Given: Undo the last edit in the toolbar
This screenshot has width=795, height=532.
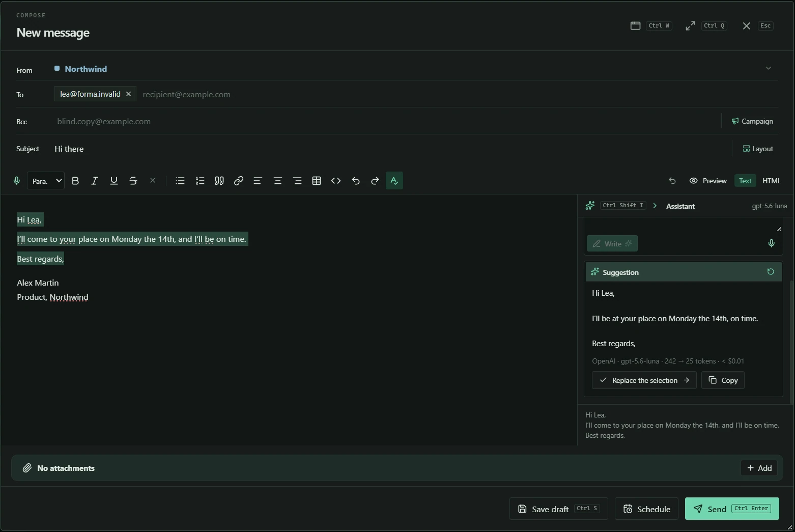Looking at the screenshot, I should point(356,181).
